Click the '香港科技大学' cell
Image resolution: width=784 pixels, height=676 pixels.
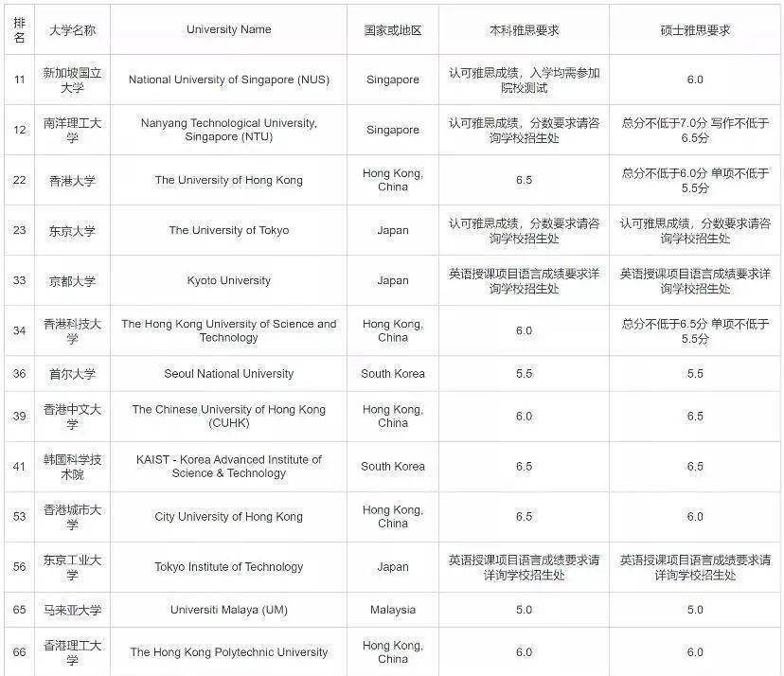pos(72,330)
